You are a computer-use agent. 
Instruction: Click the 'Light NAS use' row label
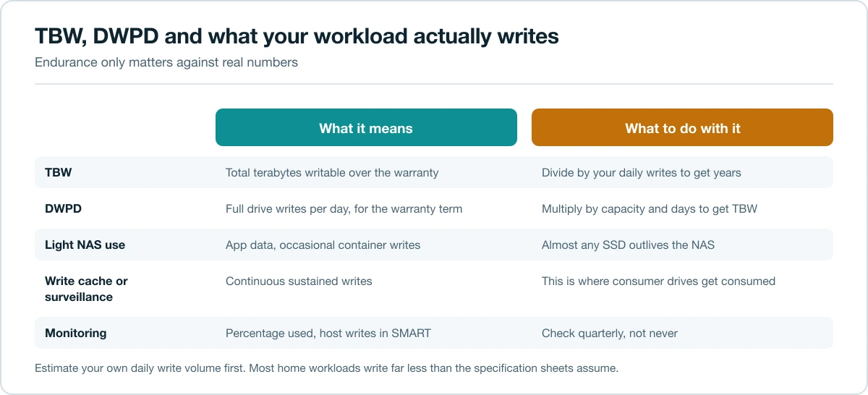click(85, 245)
